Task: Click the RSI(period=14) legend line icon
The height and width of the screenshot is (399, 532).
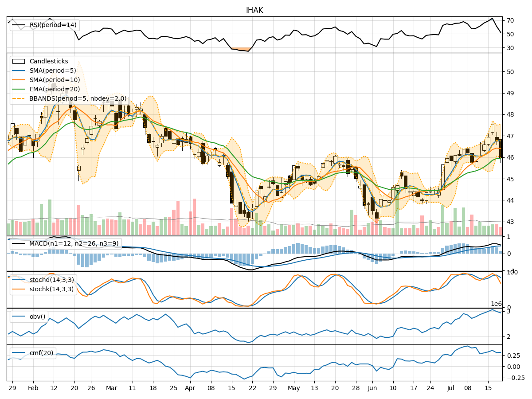Action: 20,25
